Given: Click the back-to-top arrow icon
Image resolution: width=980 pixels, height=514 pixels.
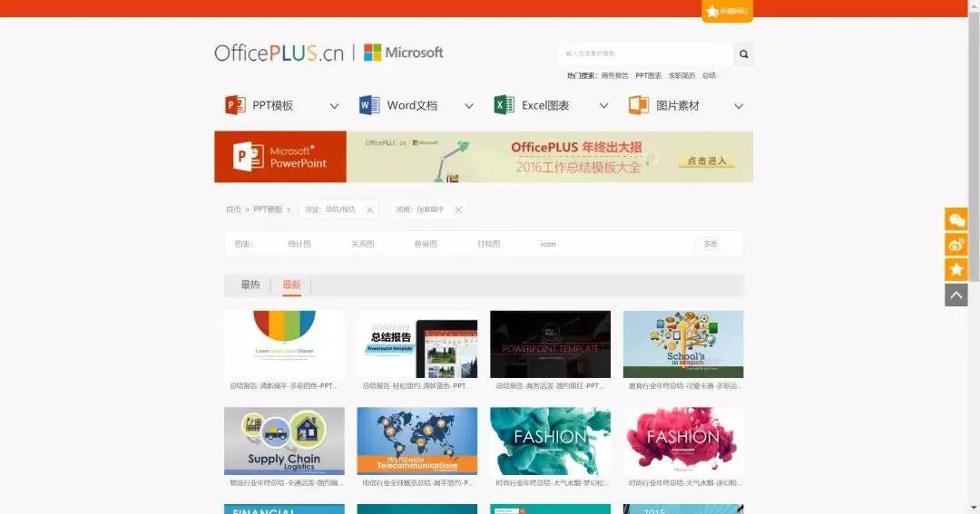Looking at the screenshot, I should pos(956,294).
